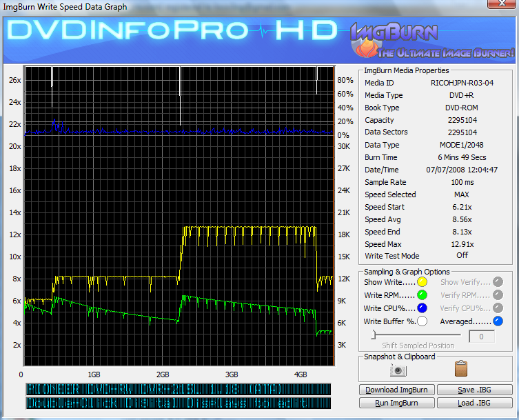This screenshot has height=420, width=519.
Task: Toggle the yellow Show Write indicator
Action: click(422, 282)
